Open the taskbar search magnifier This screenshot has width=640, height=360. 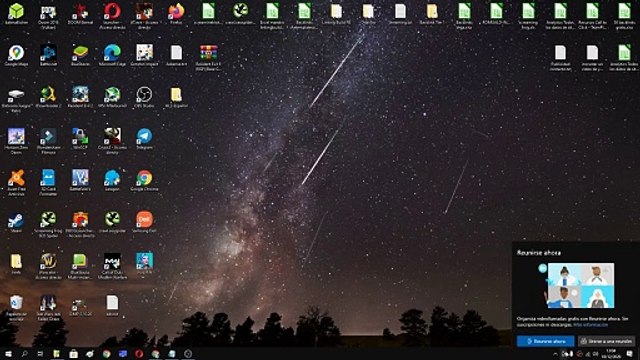tap(24, 353)
